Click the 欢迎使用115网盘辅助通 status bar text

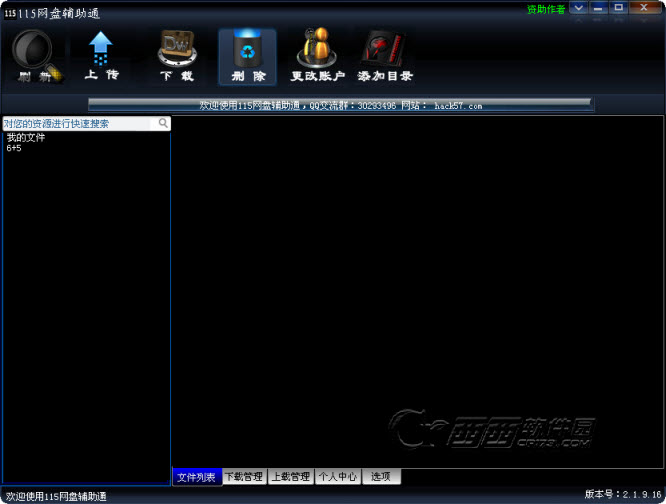pyautogui.click(x=56, y=496)
